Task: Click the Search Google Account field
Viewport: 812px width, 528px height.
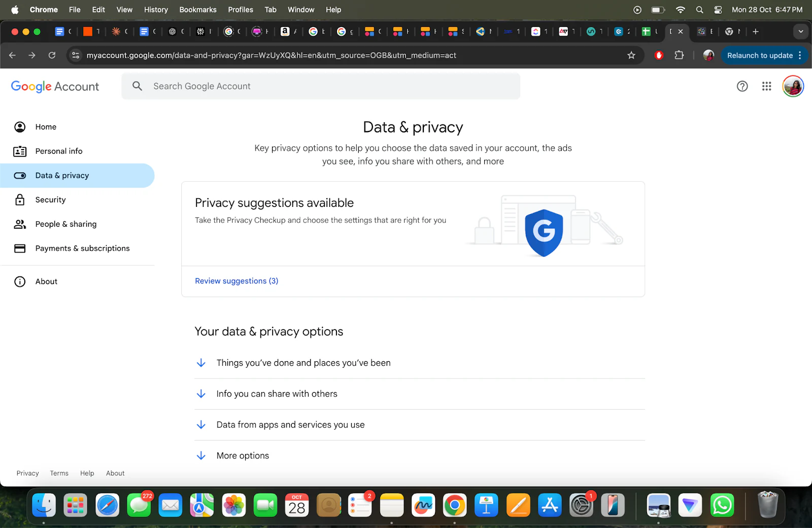Action: click(x=321, y=86)
